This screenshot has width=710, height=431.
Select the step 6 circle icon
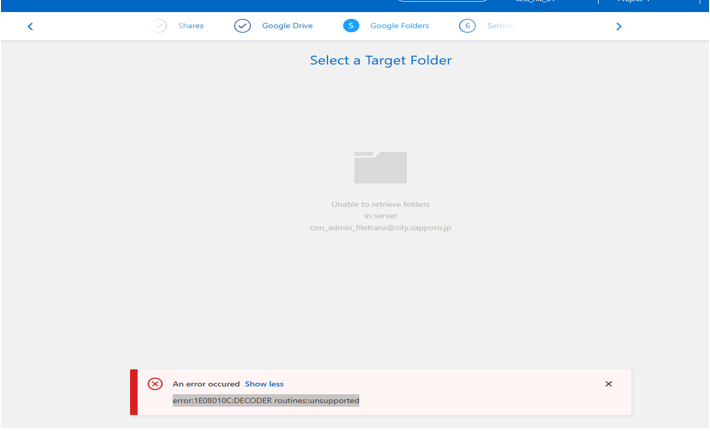tap(467, 26)
